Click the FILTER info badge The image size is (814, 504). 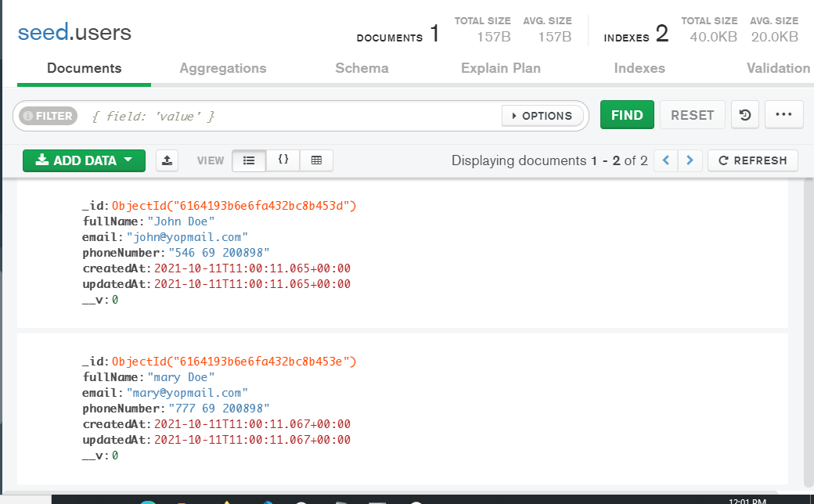(48, 116)
